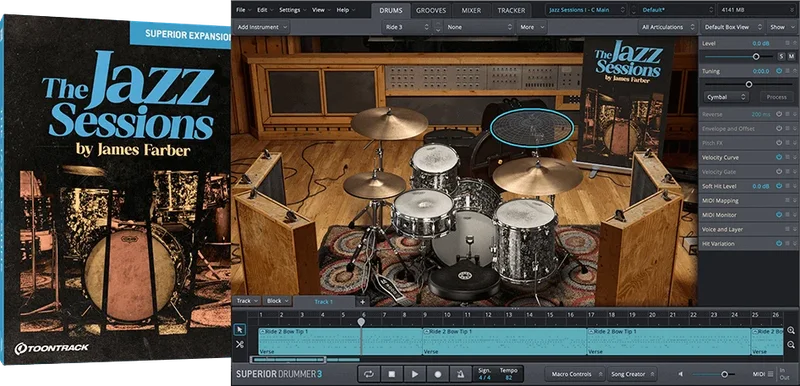Image resolution: width=800 pixels, height=386 pixels.
Task: Open the Settings menu
Action: [x=293, y=10]
